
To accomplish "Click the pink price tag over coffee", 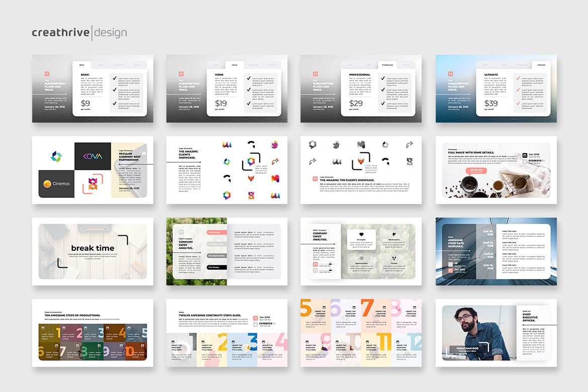I will [x=473, y=170].
